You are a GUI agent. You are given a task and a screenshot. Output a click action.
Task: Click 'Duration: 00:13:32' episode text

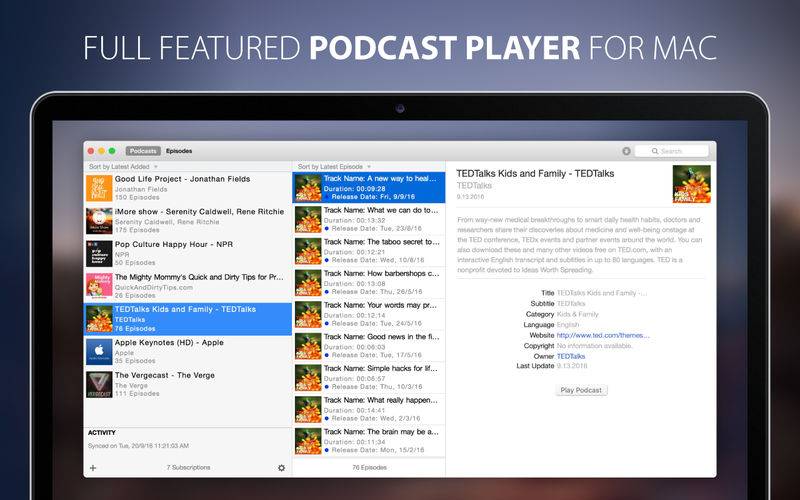click(355, 220)
